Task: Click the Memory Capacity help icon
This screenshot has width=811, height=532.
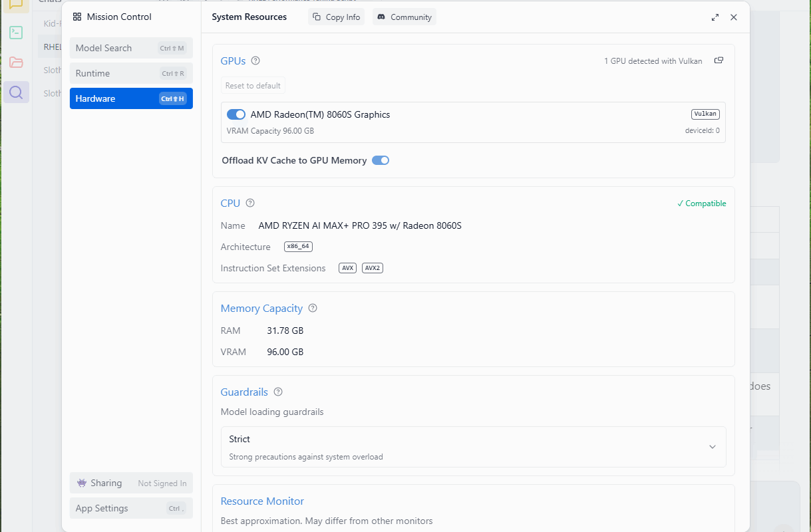Action: pyautogui.click(x=313, y=309)
